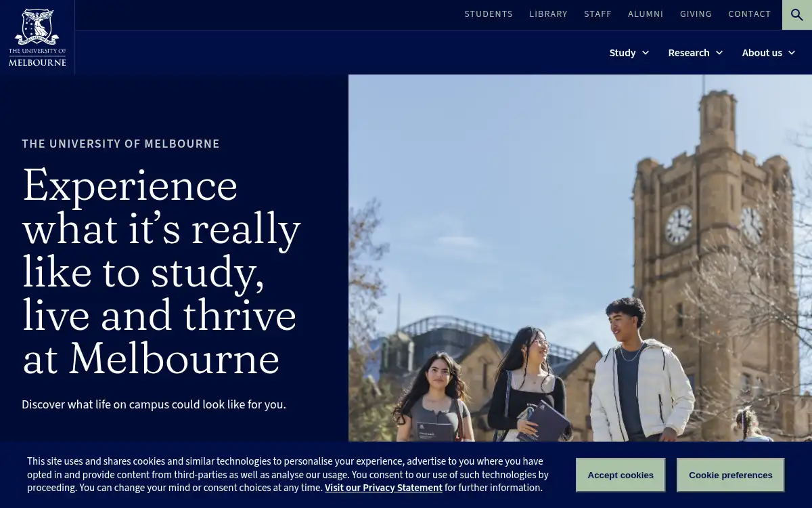Viewport: 812px width, 508px height.
Task: Expand the Research dropdown menu
Action: click(696, 53)
